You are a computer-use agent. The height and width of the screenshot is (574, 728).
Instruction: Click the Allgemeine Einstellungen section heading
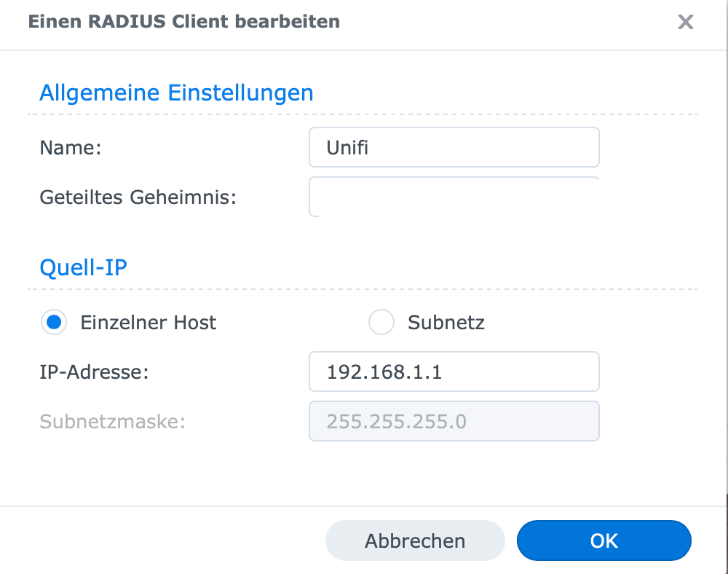click(176, 93)
